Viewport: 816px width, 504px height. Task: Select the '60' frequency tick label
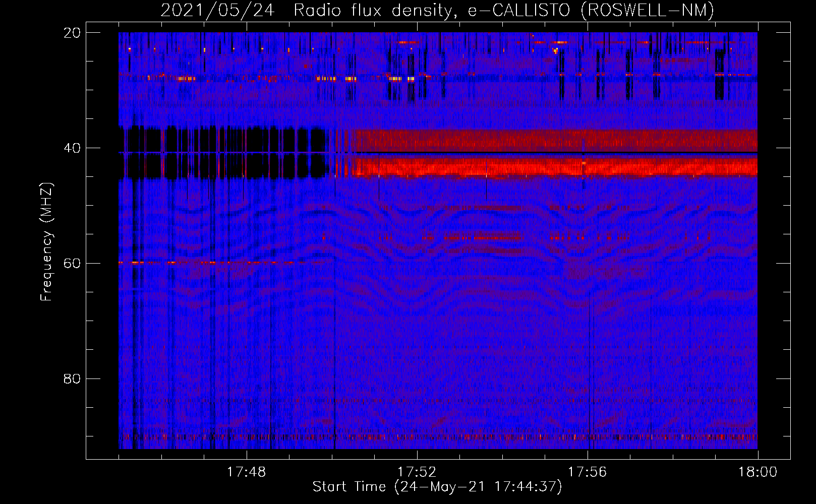72,264
